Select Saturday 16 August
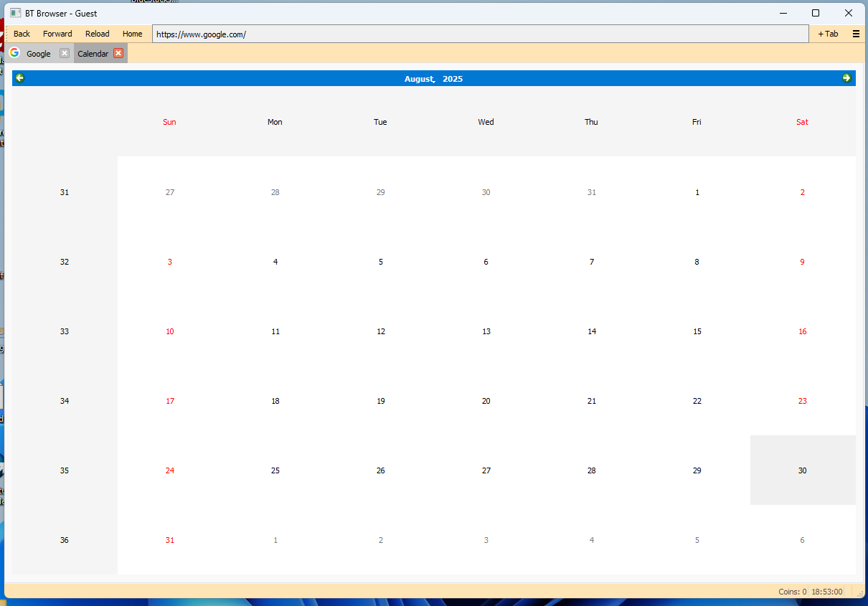Image resolution: width=868 pixels, height=606 pixels. tap(803, 331)
